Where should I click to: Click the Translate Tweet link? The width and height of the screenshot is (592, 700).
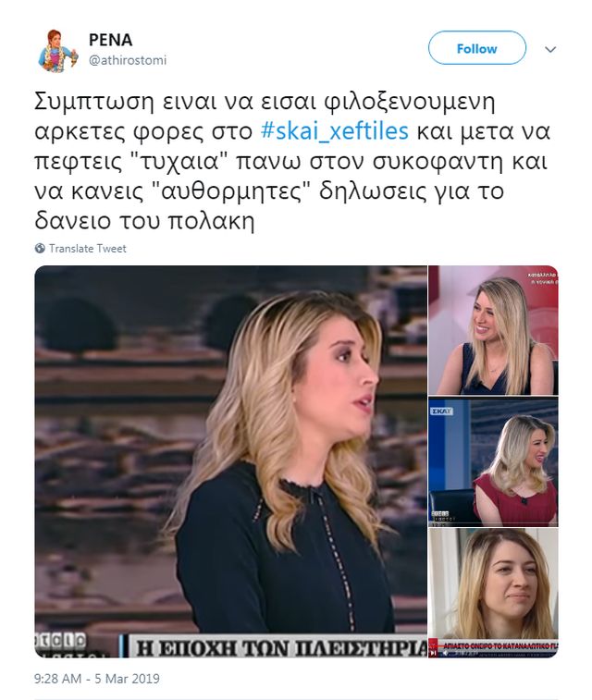click(x=88, y=248)
